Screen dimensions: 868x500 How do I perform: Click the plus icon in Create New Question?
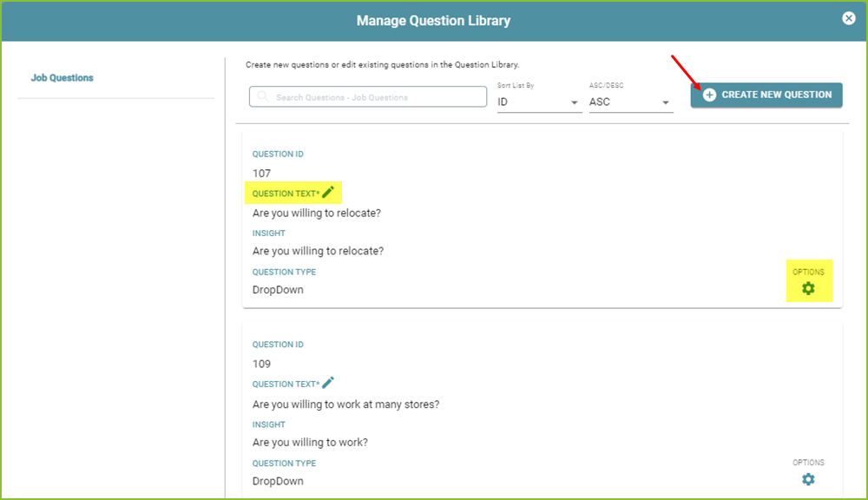point(710,95)
